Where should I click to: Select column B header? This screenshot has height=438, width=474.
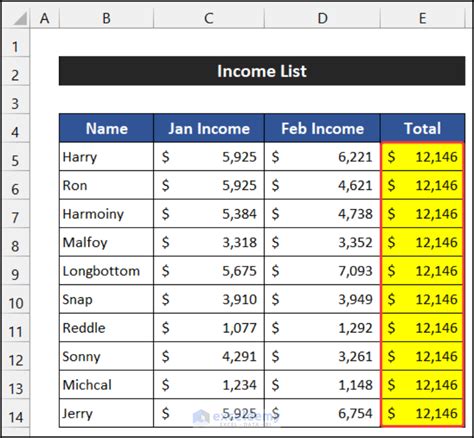point(106,18)
